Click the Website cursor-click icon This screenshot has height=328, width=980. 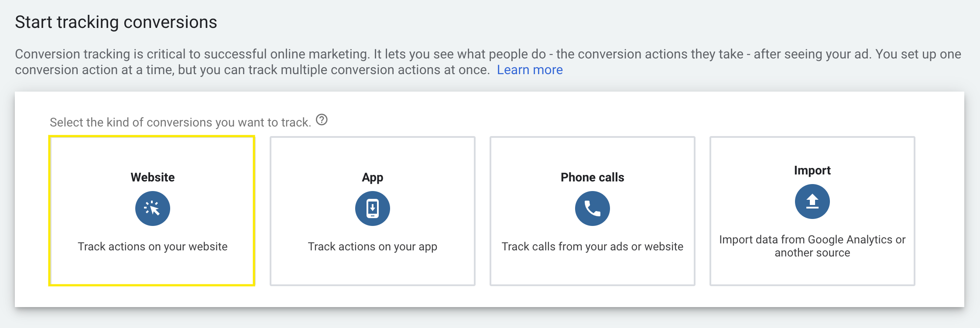(x=153, y=208)
